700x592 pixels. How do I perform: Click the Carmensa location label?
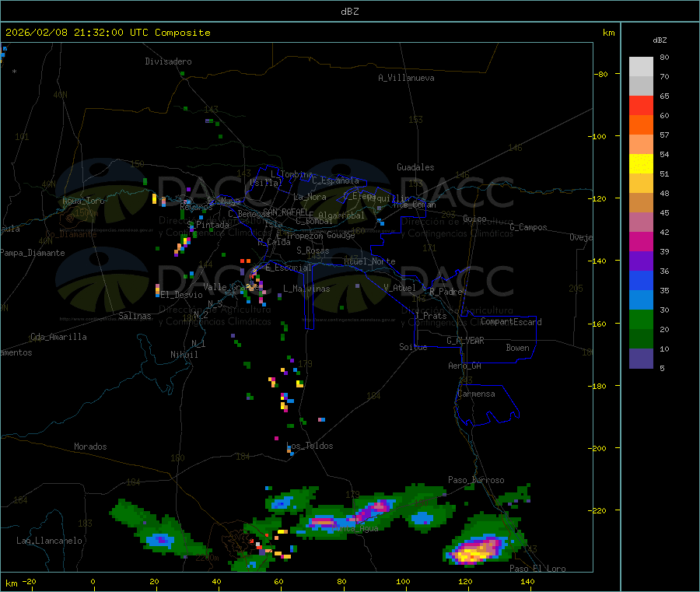[x=476, y=394]
